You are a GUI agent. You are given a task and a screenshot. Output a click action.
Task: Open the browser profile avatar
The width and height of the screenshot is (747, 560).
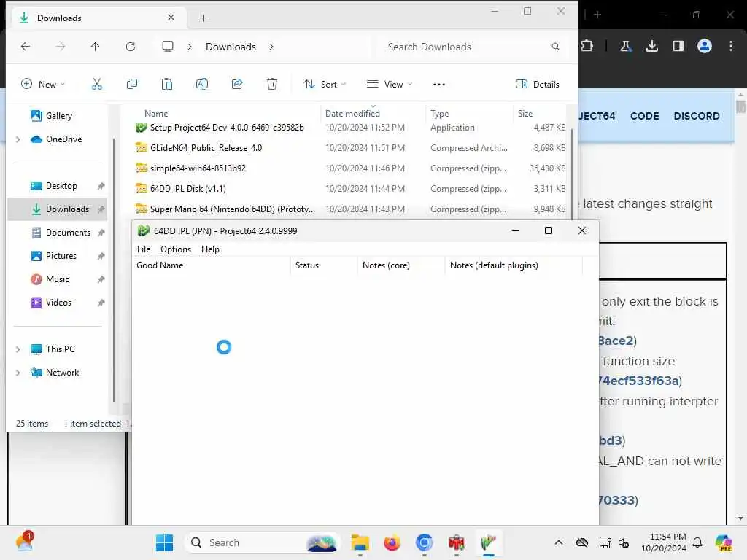click(x=705, y=46)
